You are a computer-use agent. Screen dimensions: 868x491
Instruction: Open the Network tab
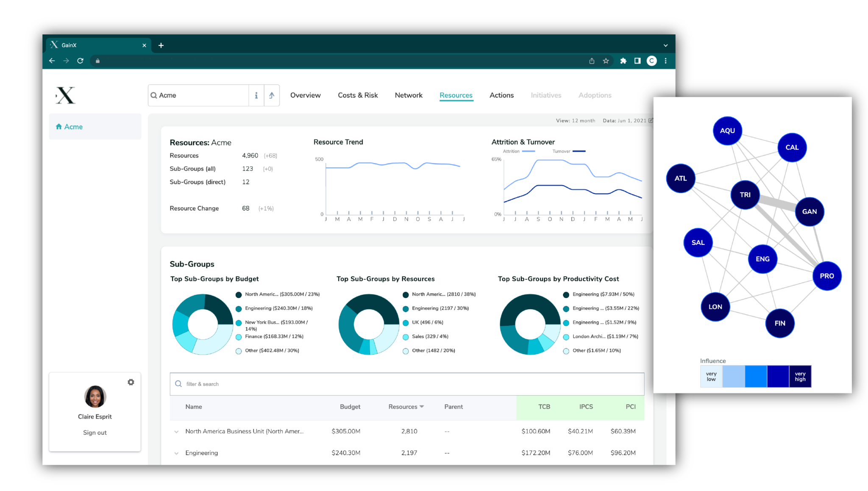click(408, 95)
